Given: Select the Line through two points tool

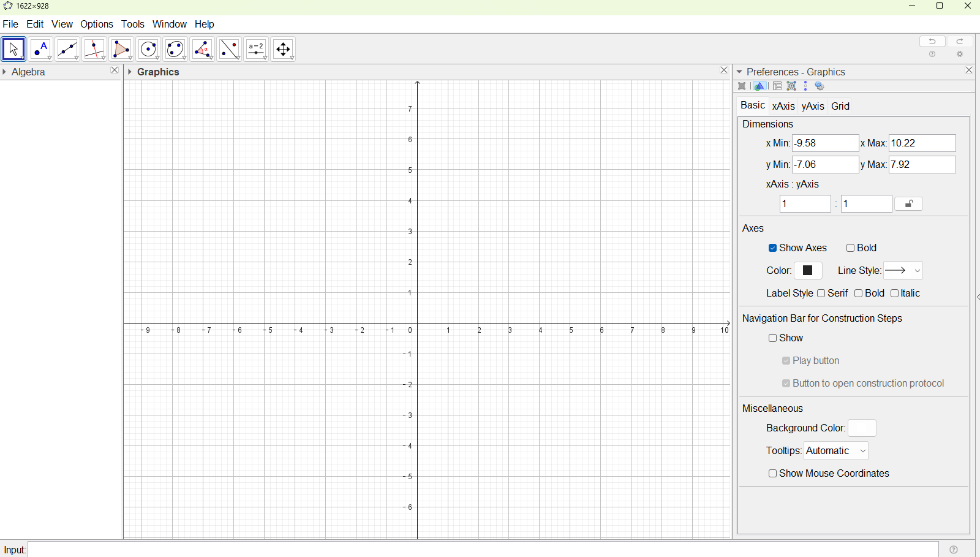Looking at the screenshot, I should [67, 49].
